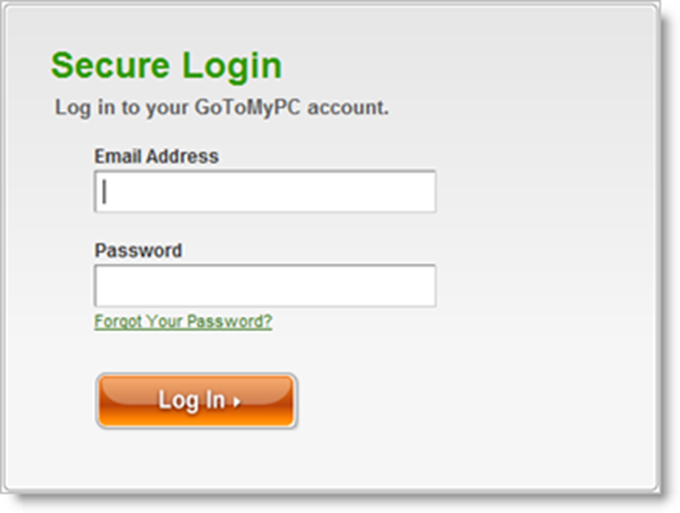Focus the Password text field
The image size is (680, 513).
pyautogui.click(x=265, y=286)
